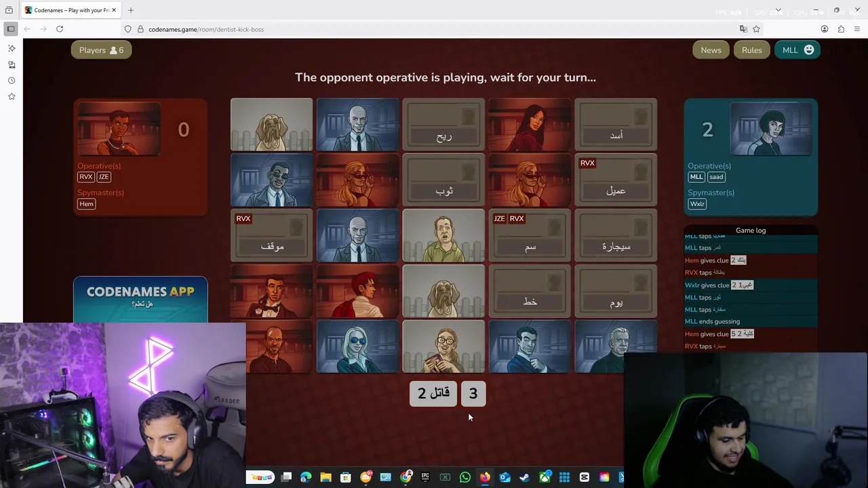The width and height of the screenshot is (868, 488).
Task: Open the list-all-tabs icon at top left
Action: 9,10
